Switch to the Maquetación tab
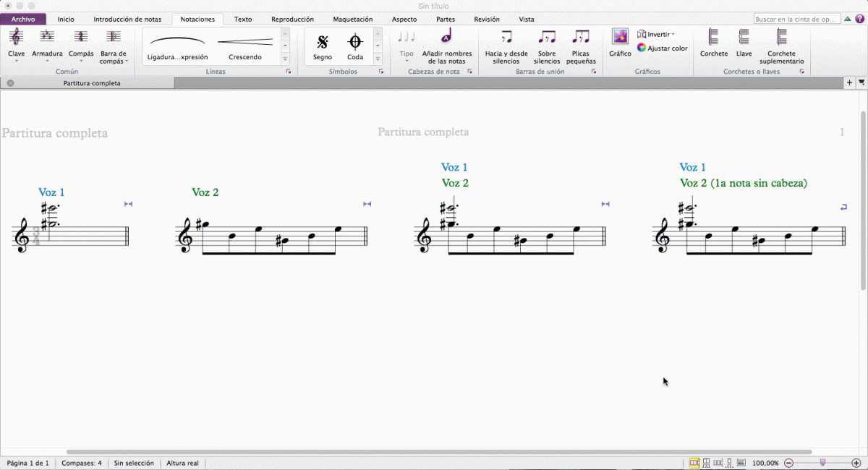 353,20
